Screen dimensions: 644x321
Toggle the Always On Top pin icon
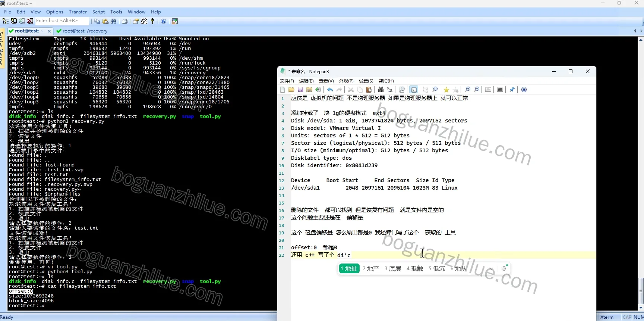tap(512, 90)
